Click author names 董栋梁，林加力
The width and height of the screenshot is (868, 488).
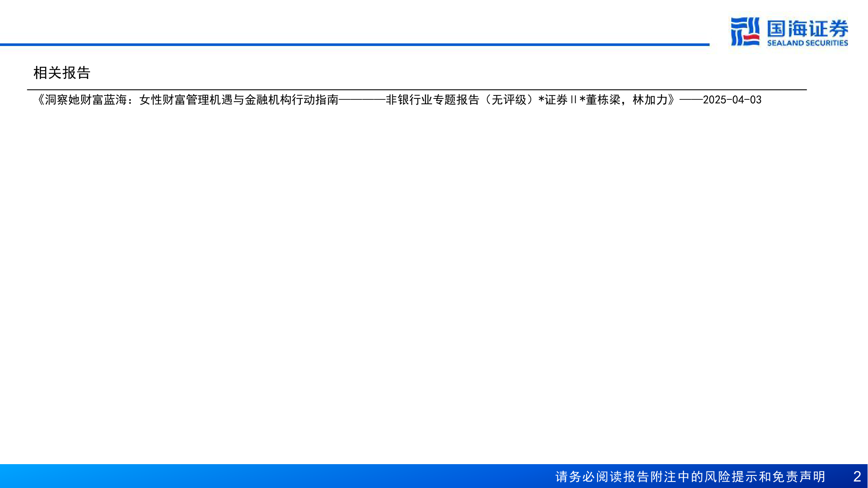pos(627,100)
